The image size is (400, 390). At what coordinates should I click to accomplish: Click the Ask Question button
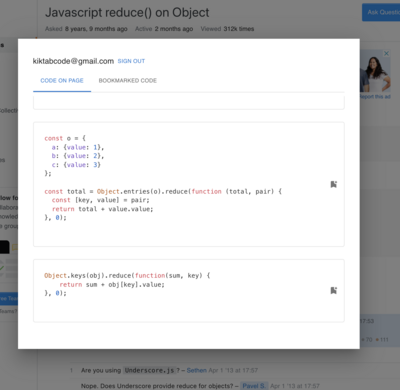click(381, 13)
